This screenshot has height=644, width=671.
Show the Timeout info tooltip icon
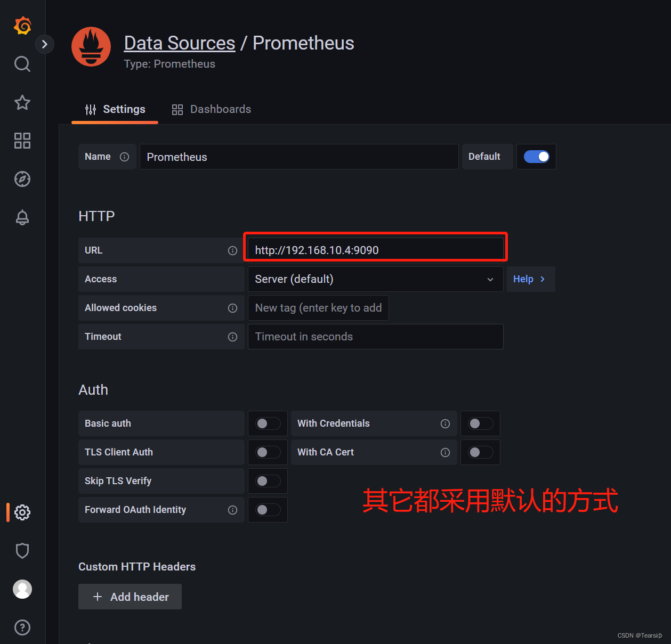pyautogui.click(x=232, y=337)
